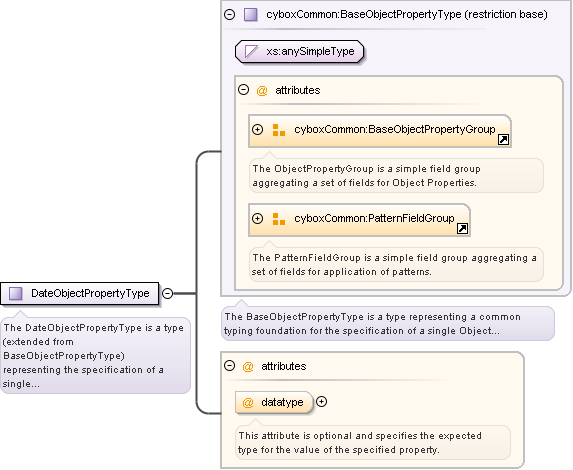Viewport: 573px width, 470px height.
Task: Click the PatternFieldGroup orange group icon
Action: (279, 219)
